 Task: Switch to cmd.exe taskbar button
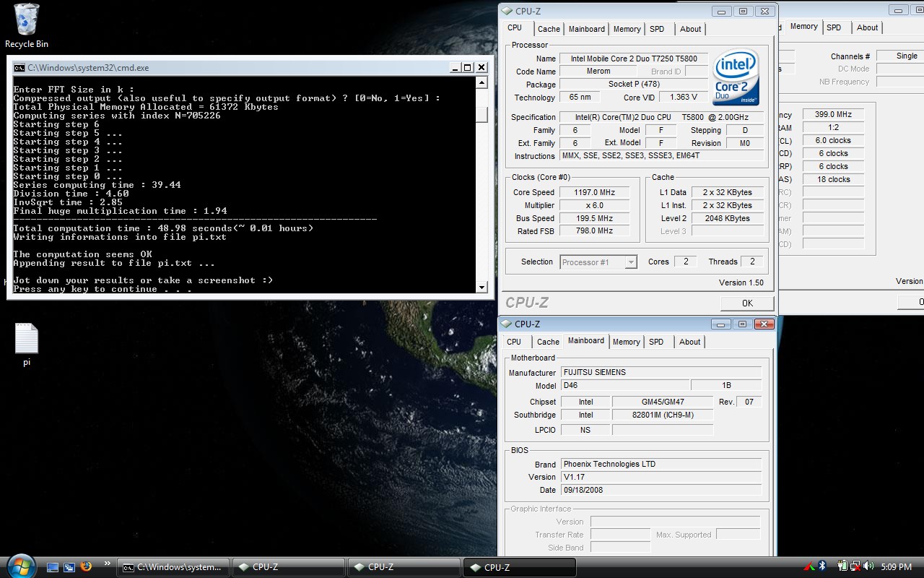point(173,567)
